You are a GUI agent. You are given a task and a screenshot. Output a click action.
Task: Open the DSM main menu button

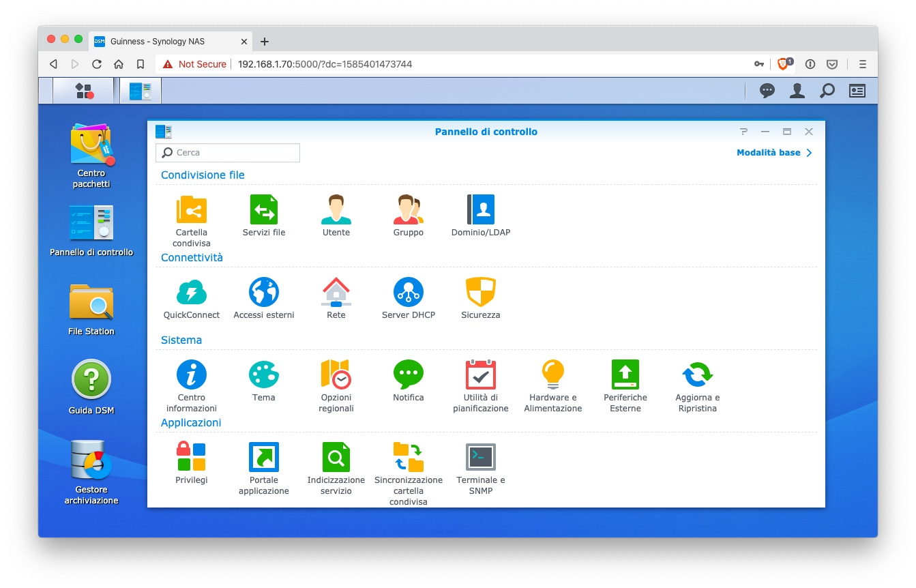click(84, 91)
